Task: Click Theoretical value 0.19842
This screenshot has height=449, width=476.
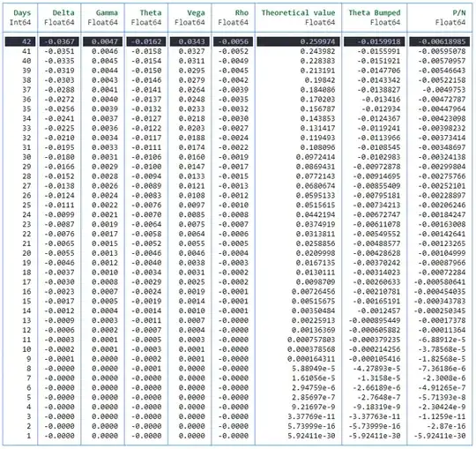Action: [x=320, y=80]
